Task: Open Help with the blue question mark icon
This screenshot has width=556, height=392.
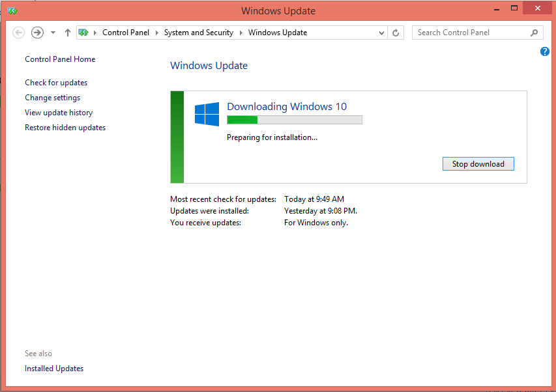Action: pyautogui.click(x=545, y=51)
